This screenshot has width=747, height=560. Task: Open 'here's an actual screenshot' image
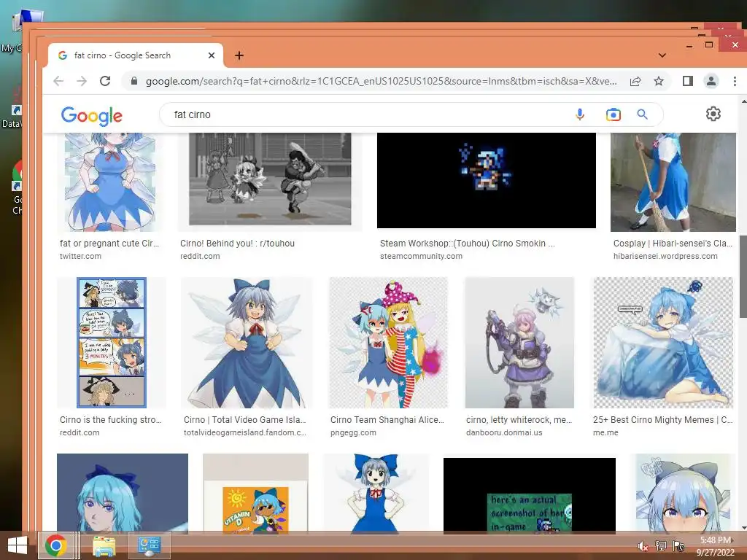pyautogui.click(x=530, y=495)
